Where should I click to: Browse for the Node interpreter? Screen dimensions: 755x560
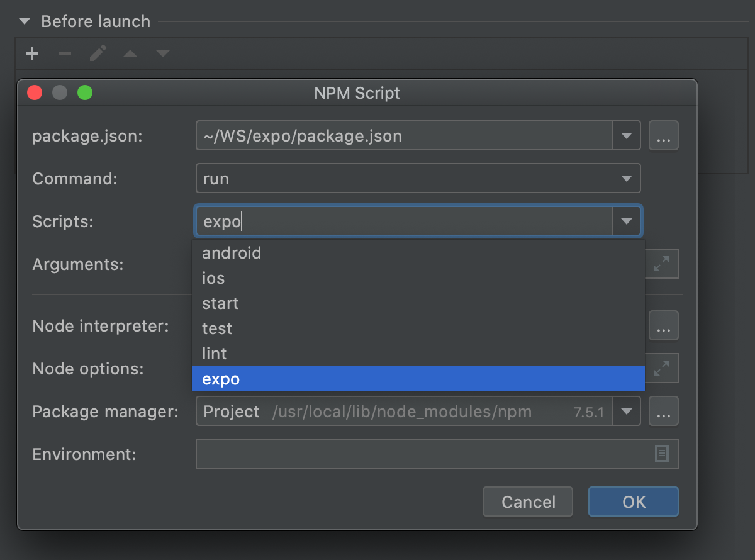[664, 325]
